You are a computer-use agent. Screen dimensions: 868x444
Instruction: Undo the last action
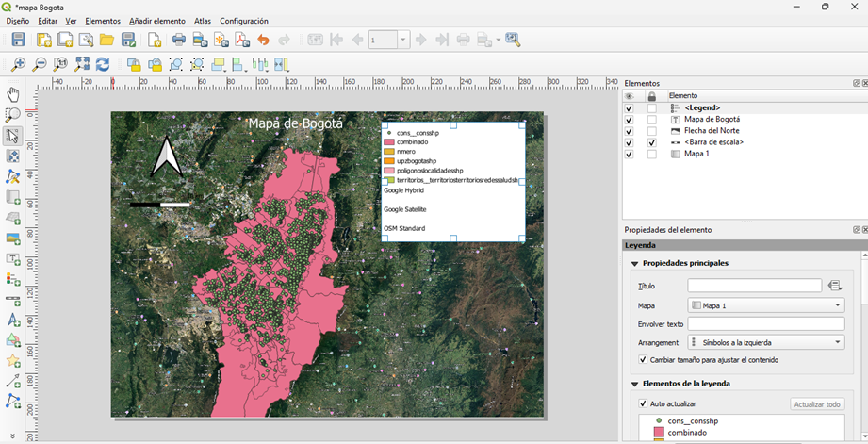(x=264, y=40)
